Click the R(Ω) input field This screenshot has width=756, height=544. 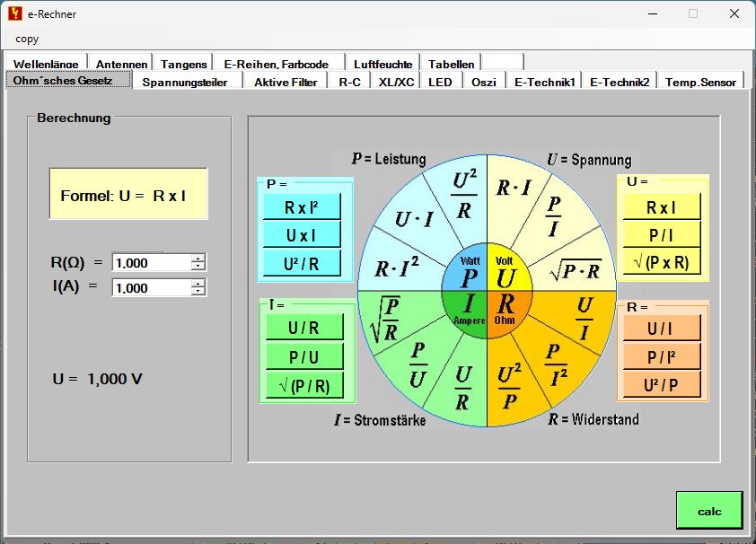pos(151,263)
